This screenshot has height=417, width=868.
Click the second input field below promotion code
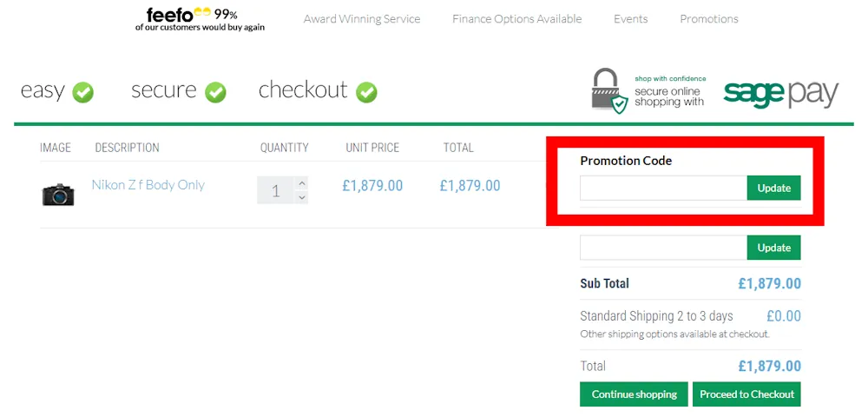663,248
